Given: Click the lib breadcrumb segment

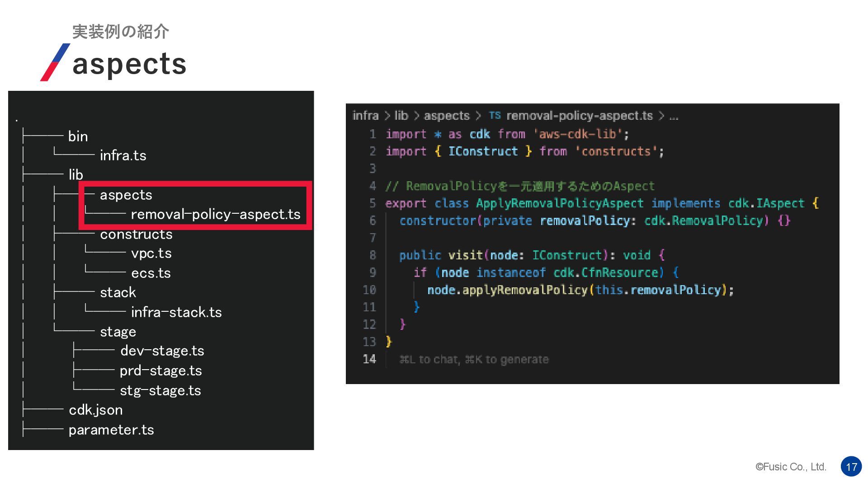Looking at the screenshot, I should click(401, 116).
